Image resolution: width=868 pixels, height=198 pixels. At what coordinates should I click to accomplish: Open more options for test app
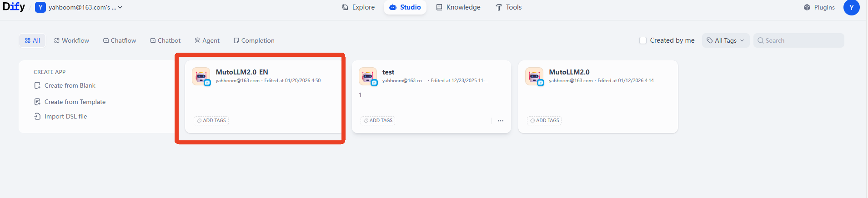[501, 121]
